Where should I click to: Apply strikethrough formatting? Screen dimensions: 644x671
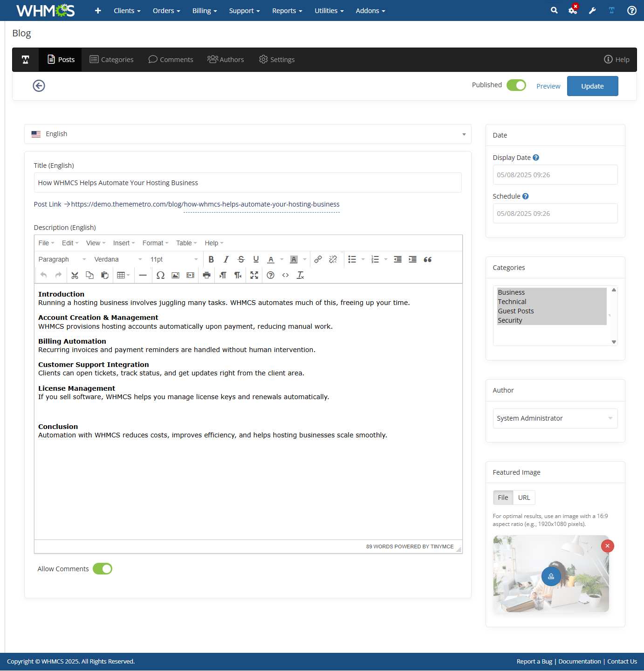241,259
